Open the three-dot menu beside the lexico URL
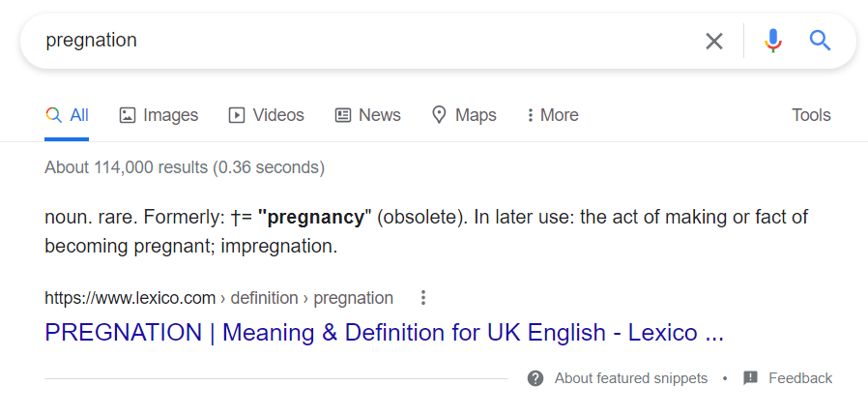868x417 pixels. 423,298
